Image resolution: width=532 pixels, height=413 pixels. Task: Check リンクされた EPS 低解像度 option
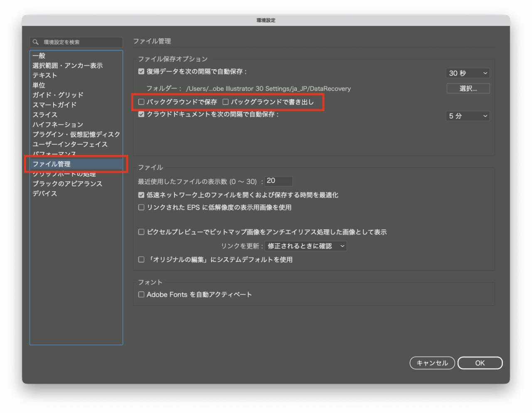141,207
